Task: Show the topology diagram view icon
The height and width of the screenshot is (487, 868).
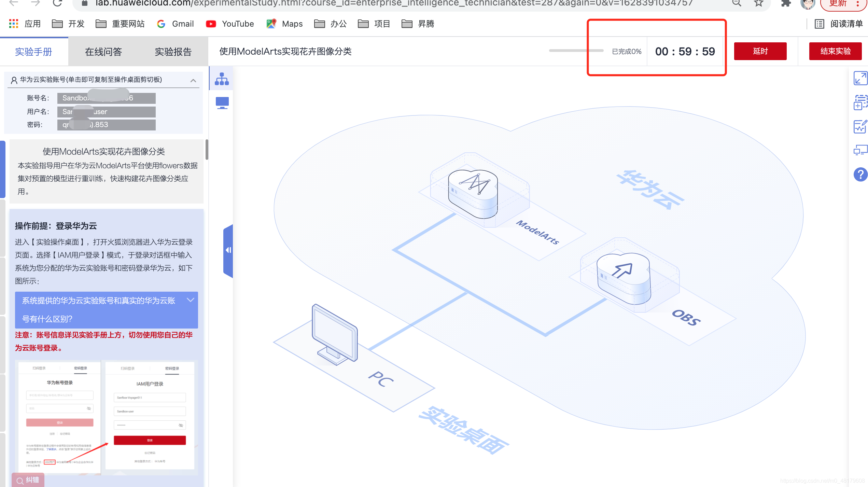Action: coord(222,79)
